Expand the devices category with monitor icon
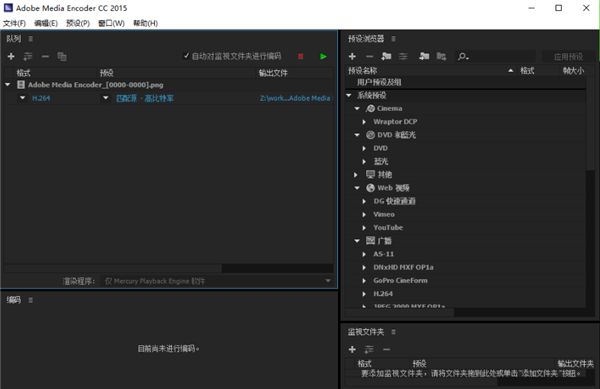The image size is (600, 389). click(356, 175)
